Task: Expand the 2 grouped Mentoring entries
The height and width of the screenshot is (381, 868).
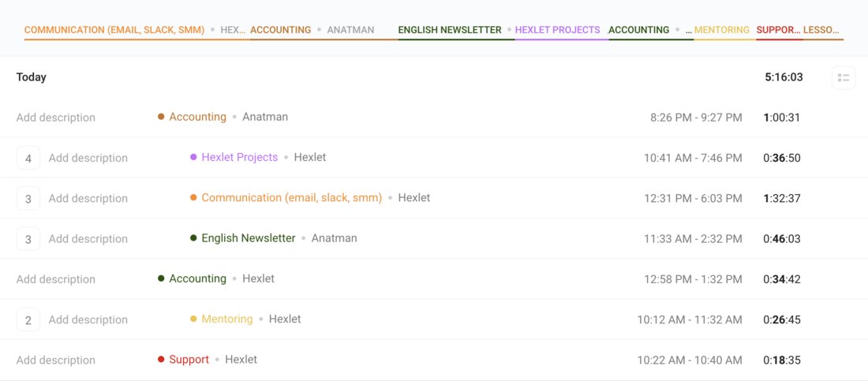Action: [x=28, y=319]
